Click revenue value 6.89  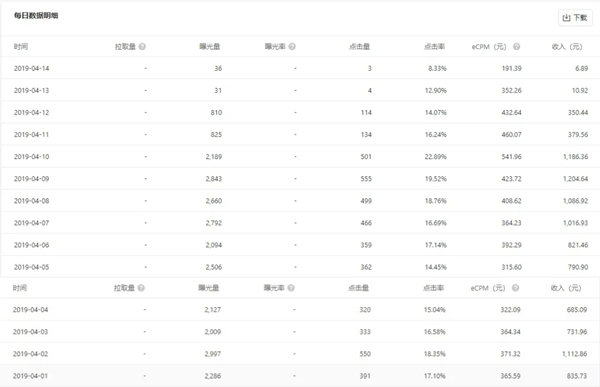(581, 69)
